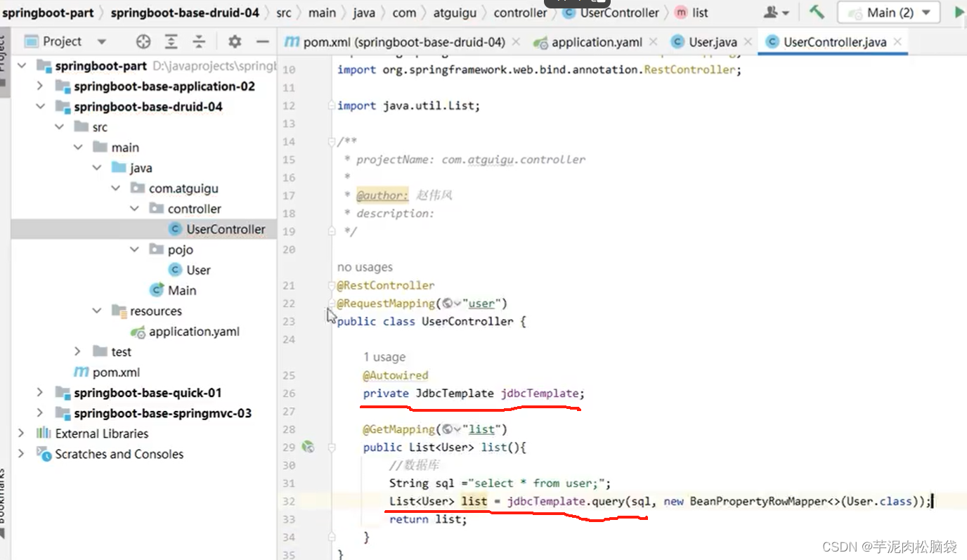
Task: Expand springboot-base-quick-01 module
Action: tap(40, 393)
